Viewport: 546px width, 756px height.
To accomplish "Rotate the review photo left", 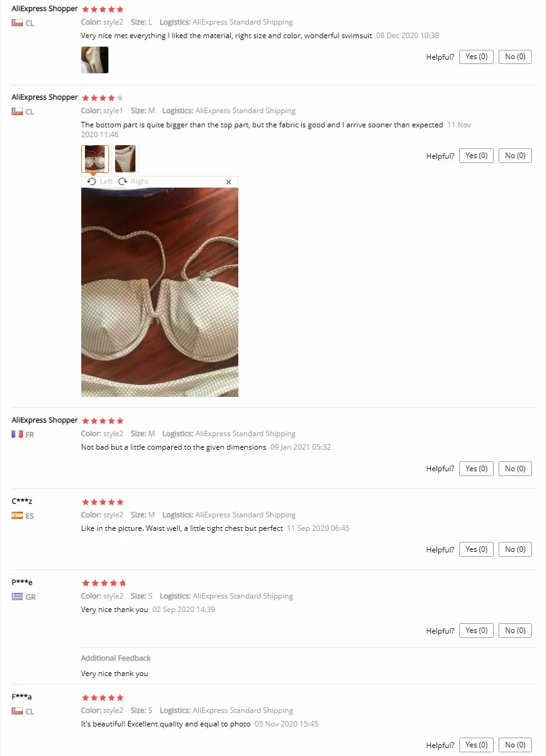I will click(x=100, y=181).
